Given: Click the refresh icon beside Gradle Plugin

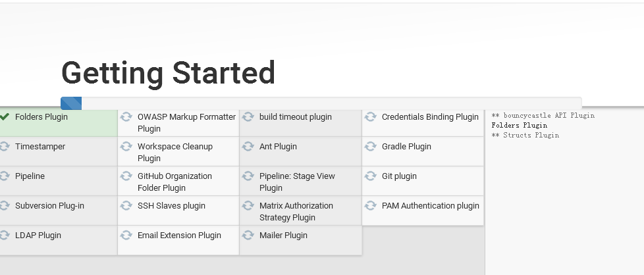Looking at the screenshot, I should [x=371, y=147].
